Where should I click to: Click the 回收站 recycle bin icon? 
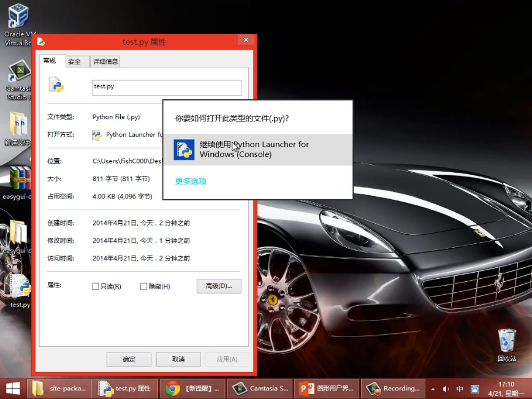click(507, 340)
